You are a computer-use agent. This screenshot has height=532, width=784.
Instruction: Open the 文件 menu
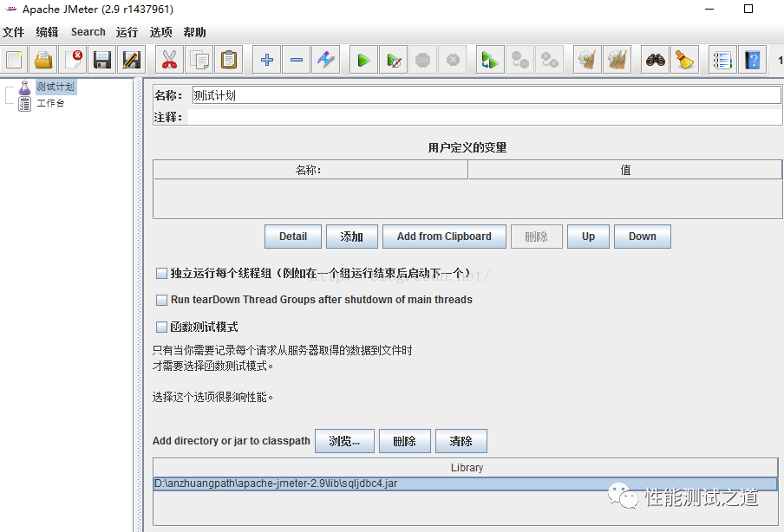[x=14, y=32]
